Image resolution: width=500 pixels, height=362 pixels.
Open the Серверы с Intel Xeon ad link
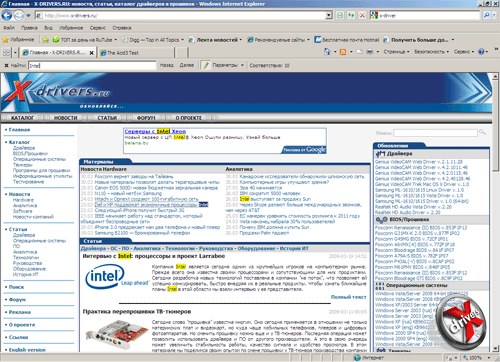click(x=155, y=131)
